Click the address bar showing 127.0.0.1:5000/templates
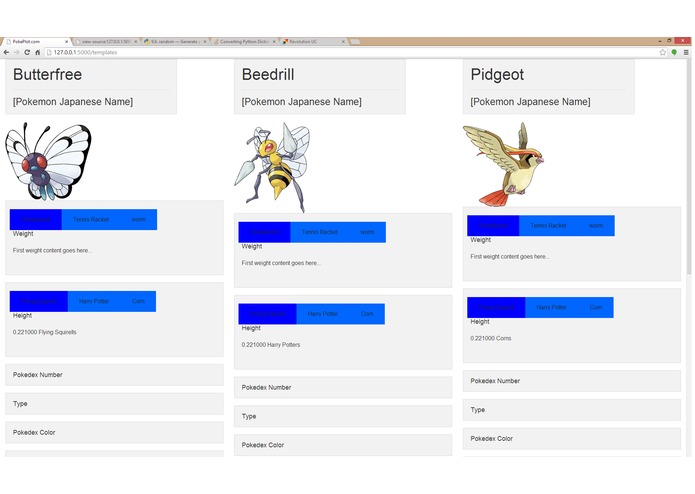 pos(350,52)
